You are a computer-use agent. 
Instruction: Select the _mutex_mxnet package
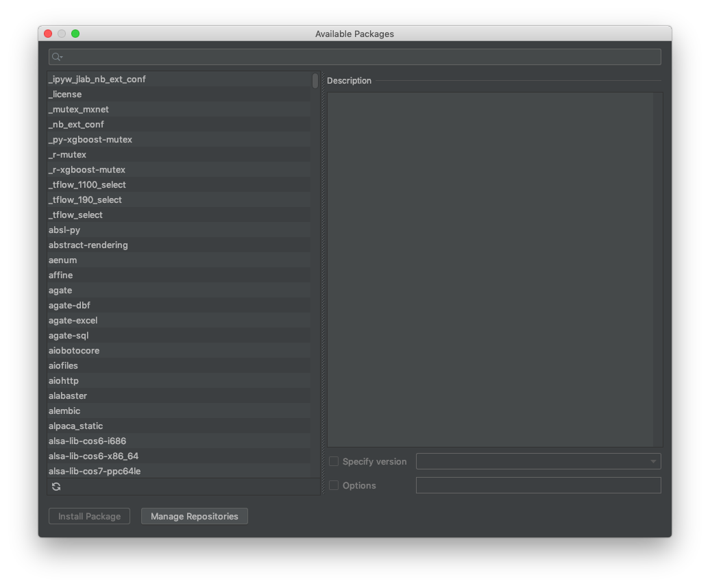[x=180, y=109]
